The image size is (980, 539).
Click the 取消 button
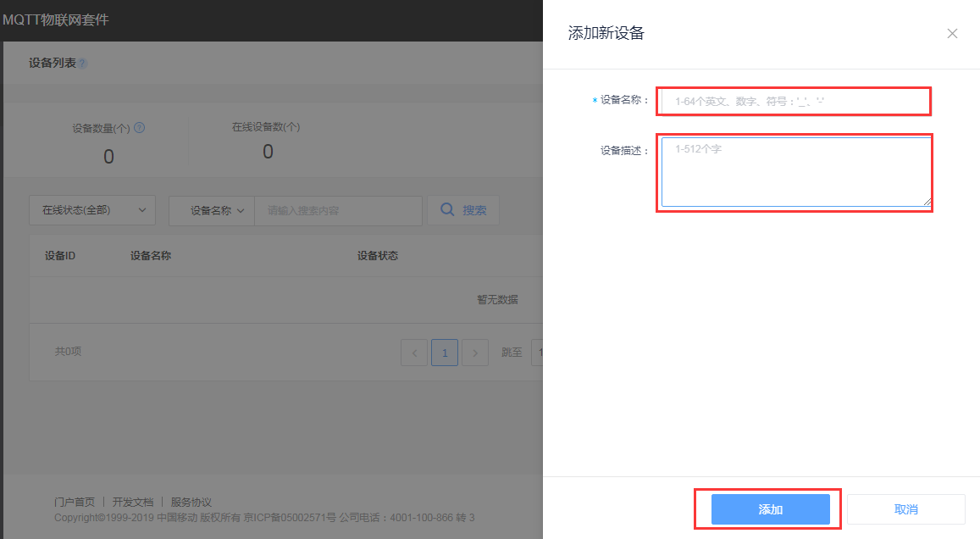tap(905, 509)
